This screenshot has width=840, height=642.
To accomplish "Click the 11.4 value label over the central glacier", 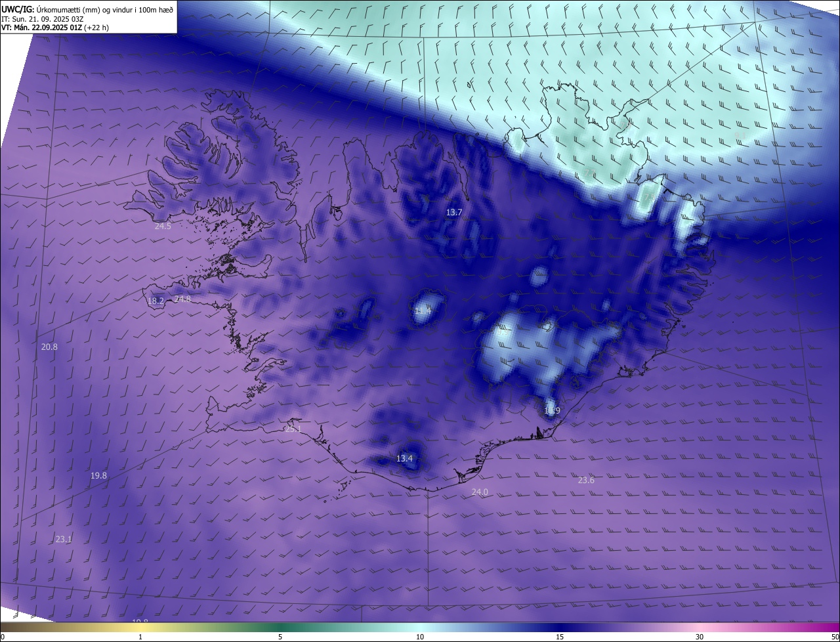I will click(423, 310).
